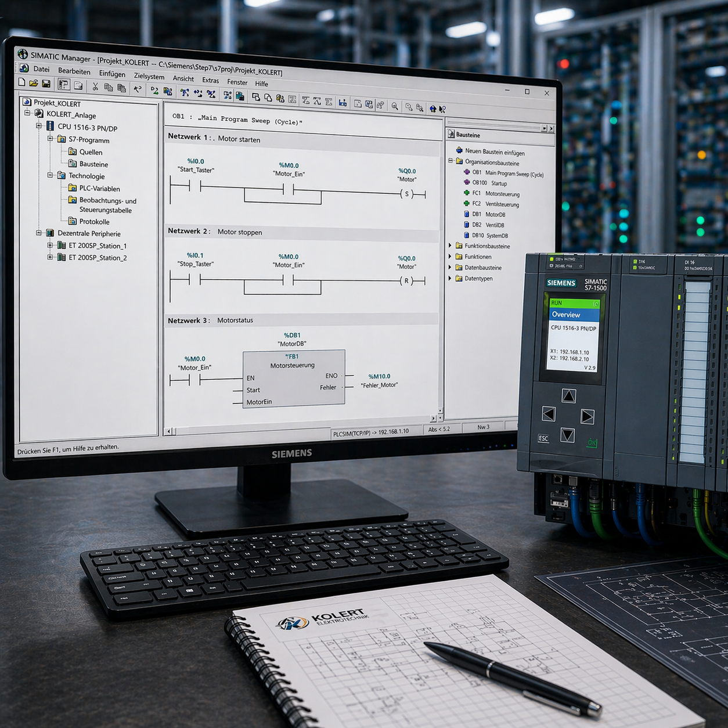Open the Zielsystem menu

[149, 76]
